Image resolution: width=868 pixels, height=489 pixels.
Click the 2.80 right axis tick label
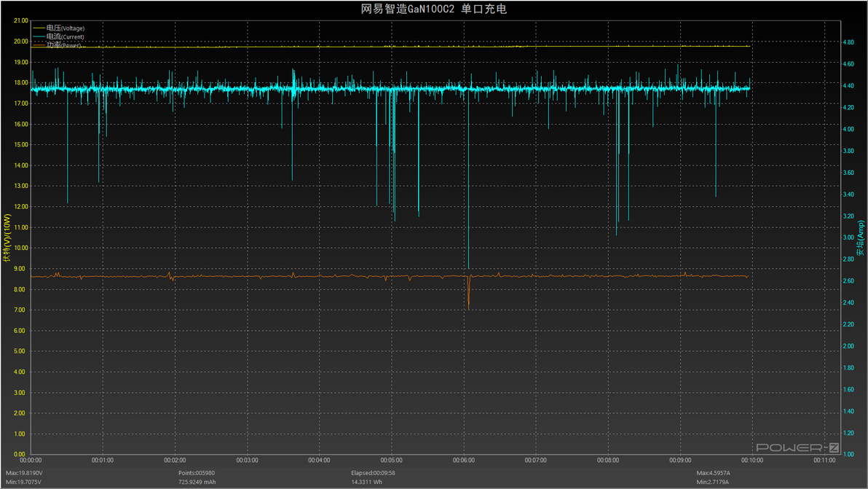pyautogui.click(x=848, y=259)
